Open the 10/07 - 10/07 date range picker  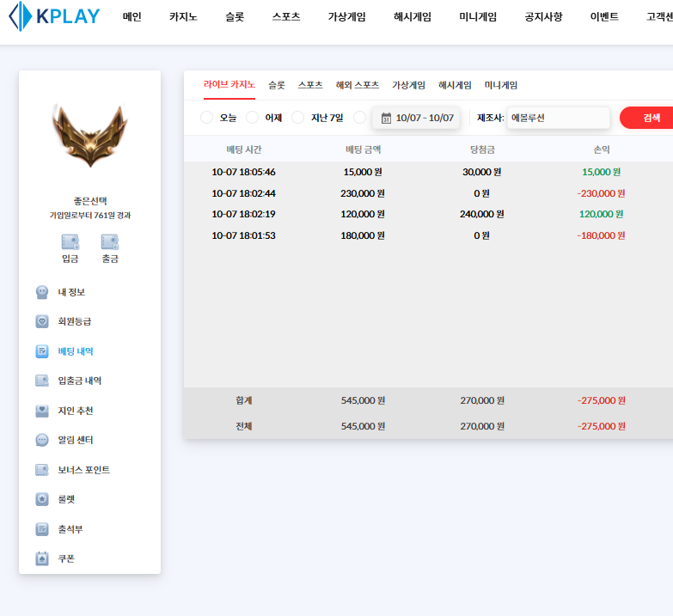coord(417,118)
